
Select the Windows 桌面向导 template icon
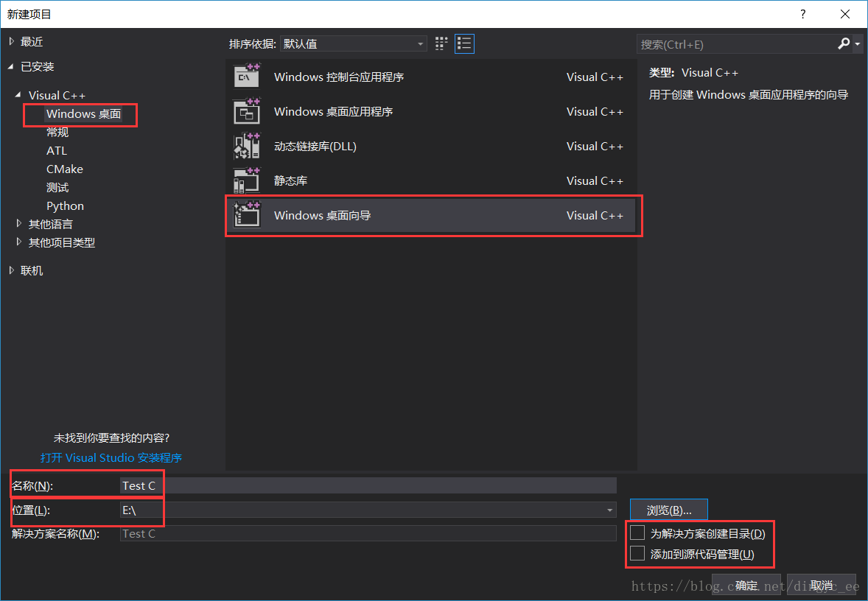pyautogui.click(x=247, y=215)
